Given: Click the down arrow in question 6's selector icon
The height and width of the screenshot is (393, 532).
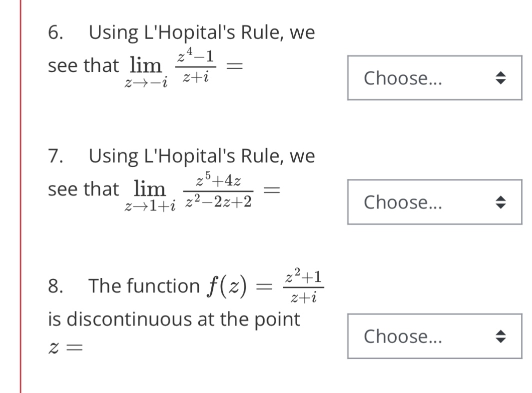Looking at the screenshot, I should point(501,81).
